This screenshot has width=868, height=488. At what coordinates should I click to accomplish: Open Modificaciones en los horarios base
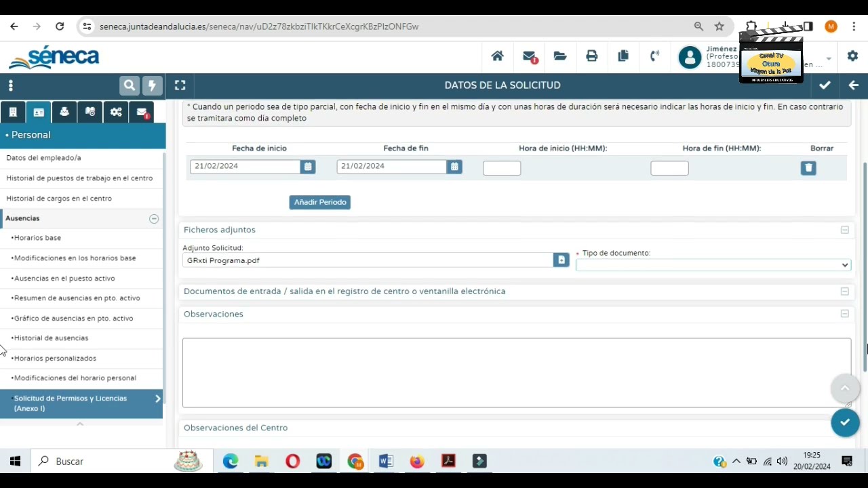coord(75,258)
